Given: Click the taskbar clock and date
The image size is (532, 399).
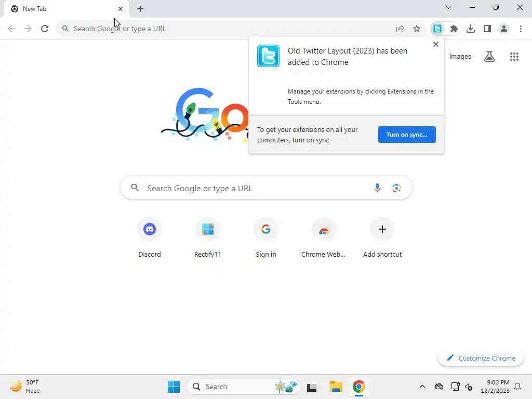Looking at the screenshot, I should [495, 387].
